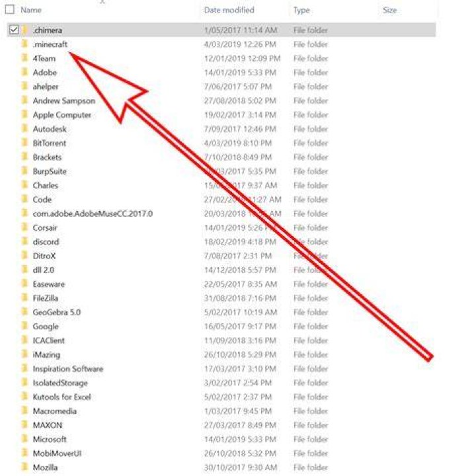The height and width of the screenshot is (476, 476).
Task: Click the Google folder icon
Action: 25,326
